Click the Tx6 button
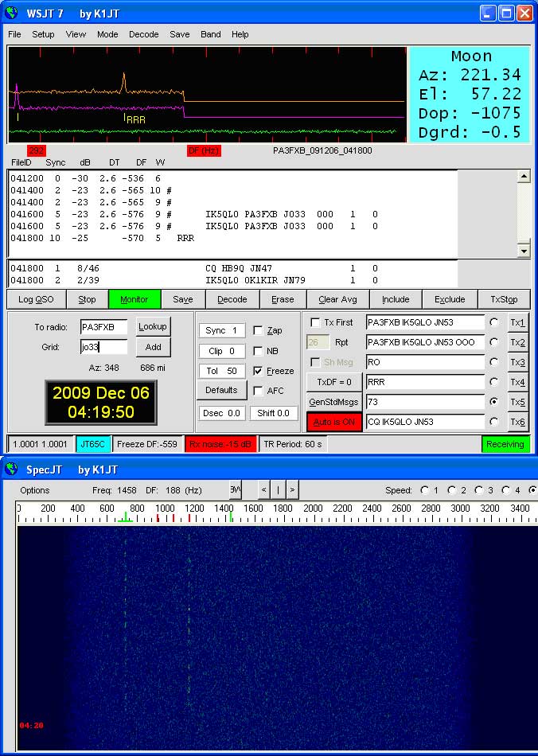538x756 pixels. 518,422
